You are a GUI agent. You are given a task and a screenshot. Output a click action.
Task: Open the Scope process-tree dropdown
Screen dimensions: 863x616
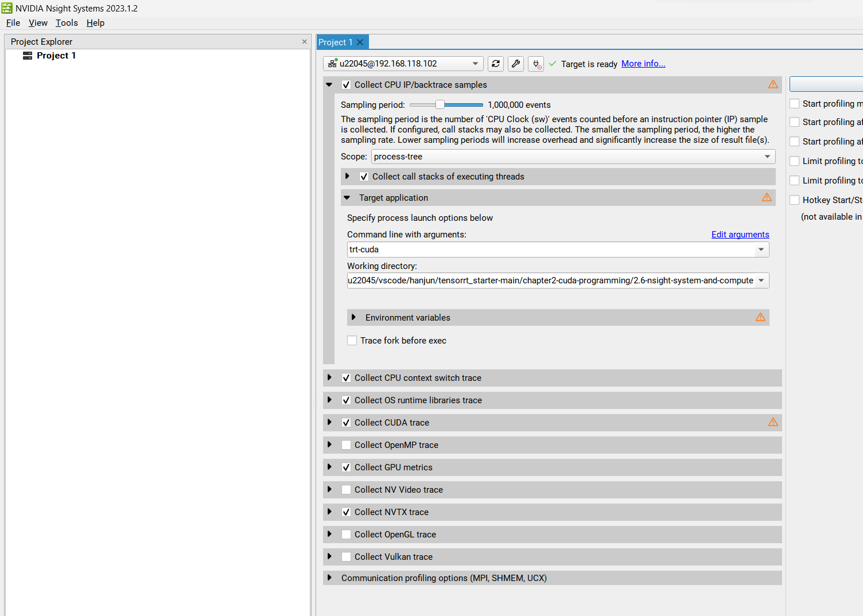coord(573,157)
